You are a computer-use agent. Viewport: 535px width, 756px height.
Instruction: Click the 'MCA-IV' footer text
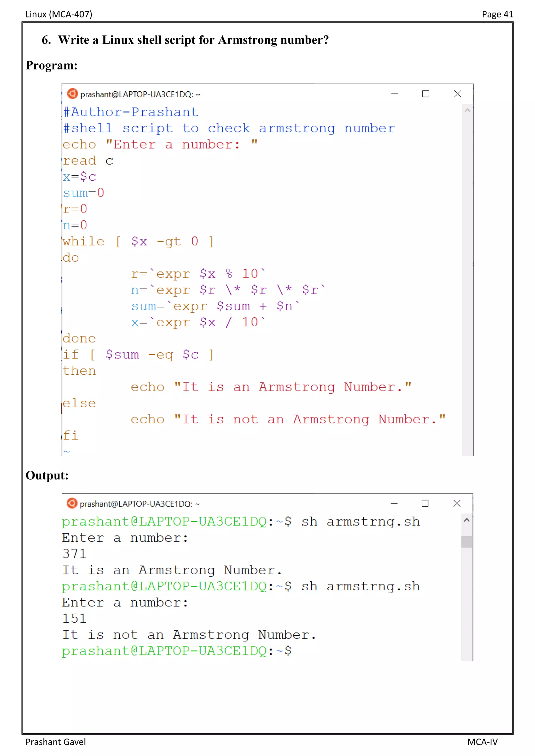tap(482, 742)
